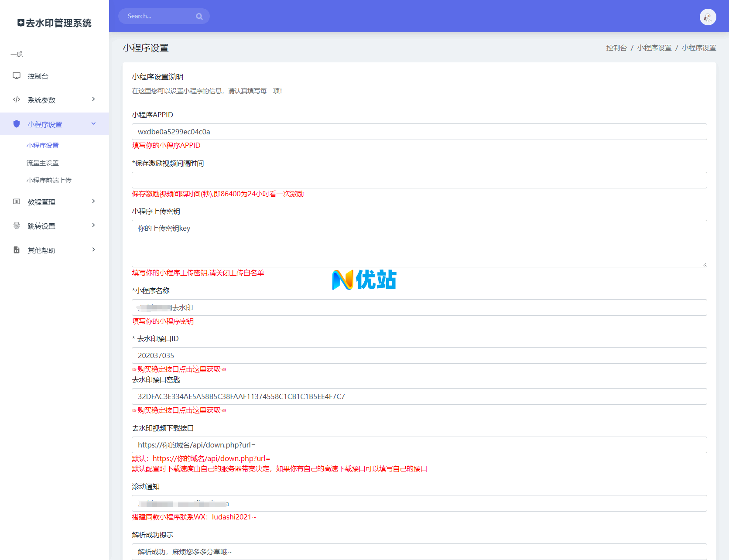Collapse the 小程序设置 menu chevron
The width and height of the screenshot is (729, 560).
pos(93,124)
